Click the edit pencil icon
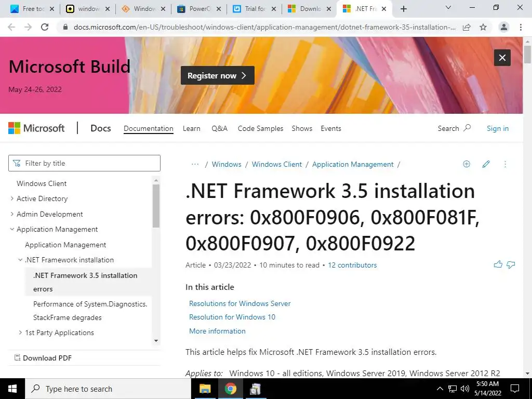This screenshot has width=532, height=399. pos(486,164)
